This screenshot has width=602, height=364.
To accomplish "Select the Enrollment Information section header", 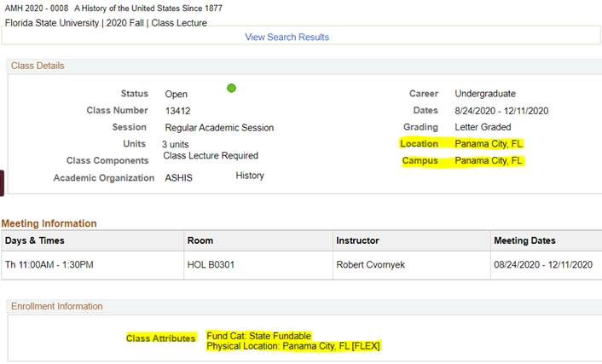I will (57, 306).
